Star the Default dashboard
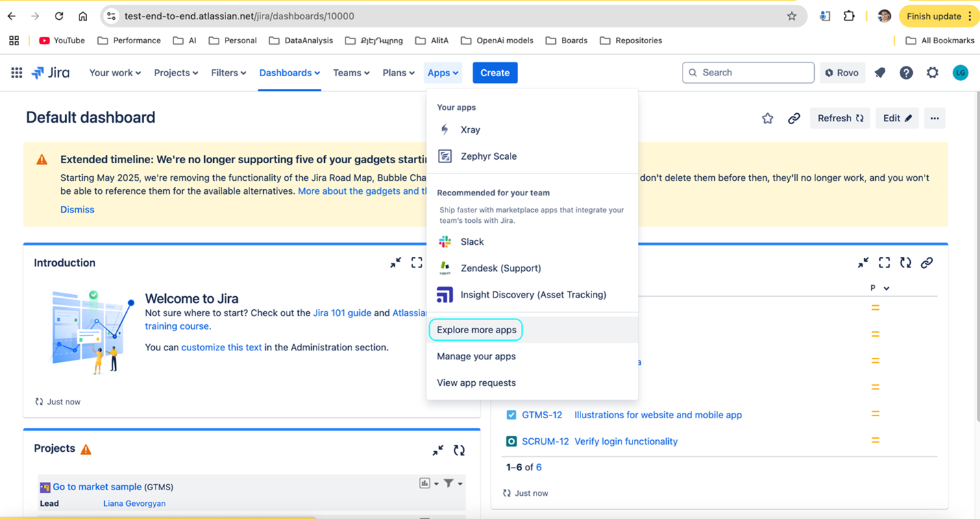Viewport: 980px width, 519px height. coord(768,119)
